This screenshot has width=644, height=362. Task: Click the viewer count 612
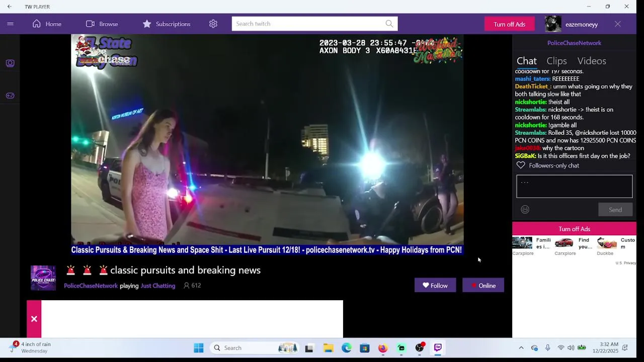[x=192, y=286]
